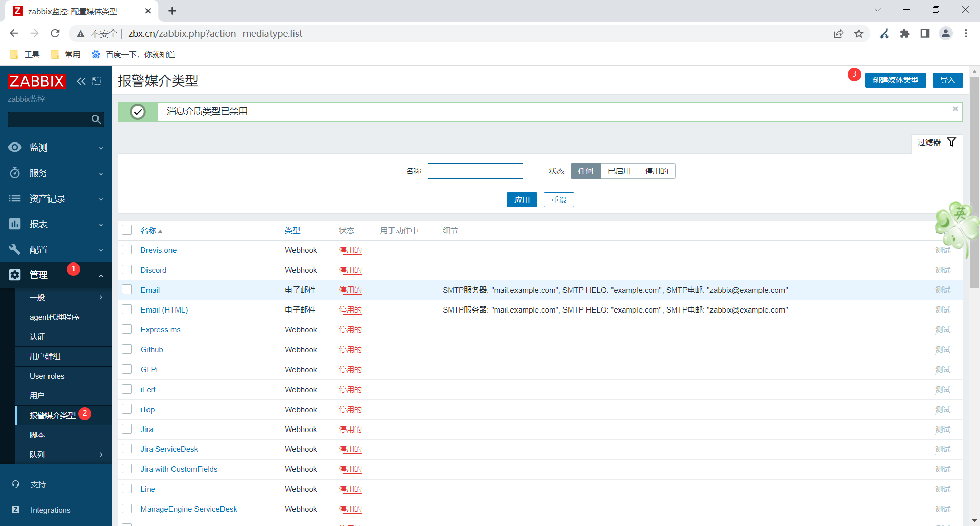Open 认证 authentication menu item
The height and width of the screenshot is (526, 980).
click(x=63, y=337)
